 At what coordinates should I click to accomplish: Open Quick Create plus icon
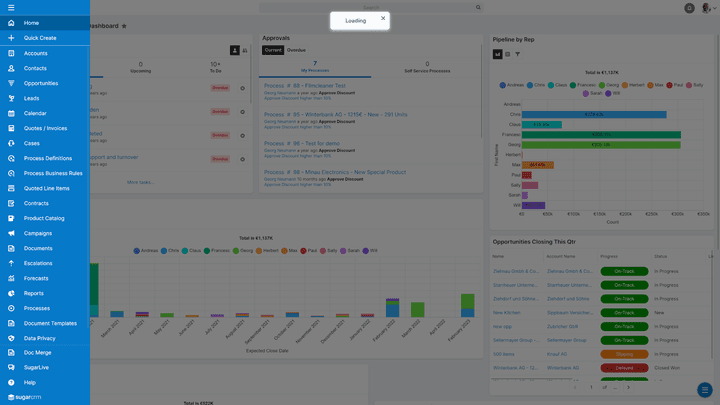tap(10, 38)
